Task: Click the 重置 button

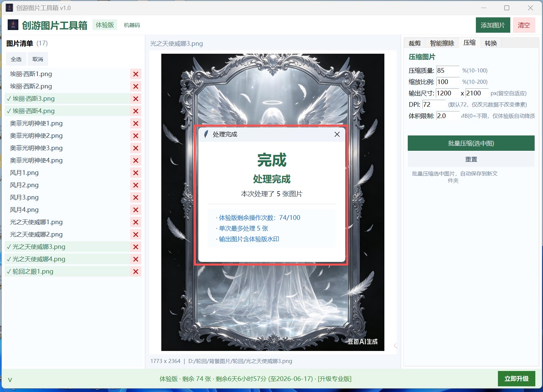Action: 471,159
